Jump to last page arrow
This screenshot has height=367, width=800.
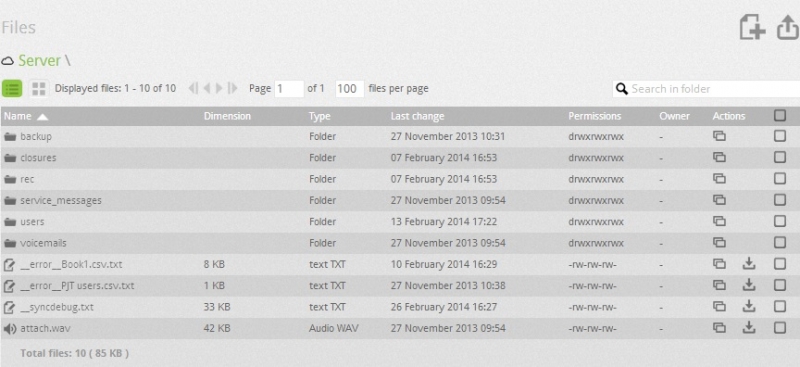pyautogui.click(x=233, y=88)
